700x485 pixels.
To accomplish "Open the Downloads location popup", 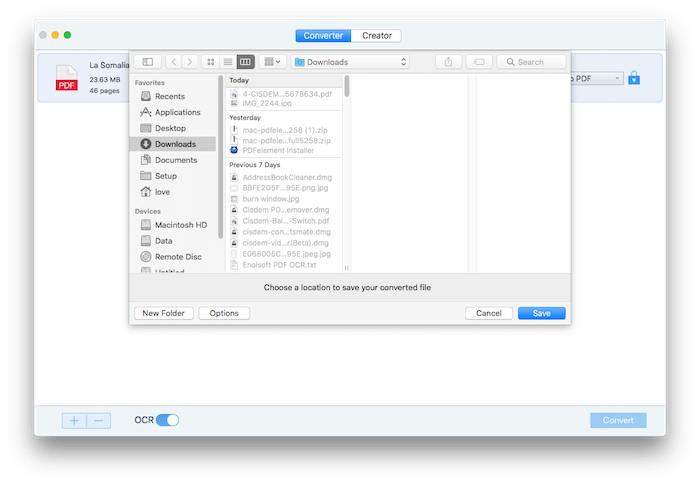I will click(350, 62).
